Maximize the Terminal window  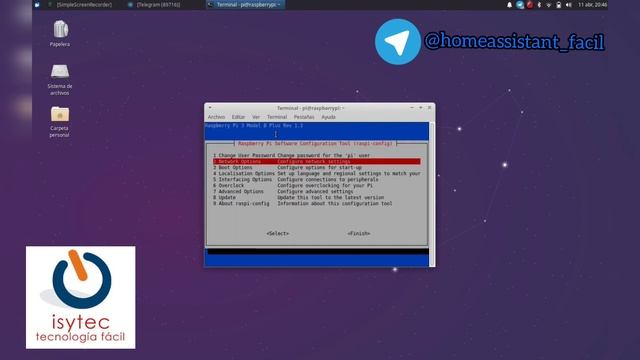[420, 108]
